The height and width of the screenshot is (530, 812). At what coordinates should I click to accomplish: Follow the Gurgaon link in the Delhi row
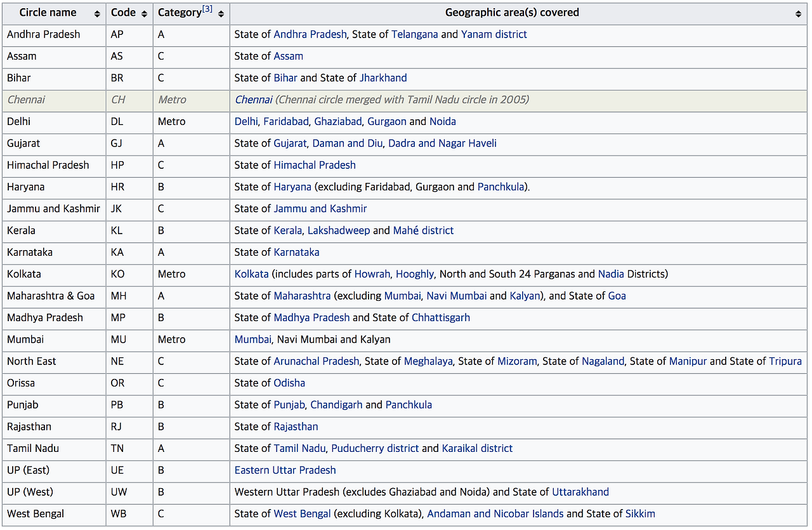coord(387,121)
